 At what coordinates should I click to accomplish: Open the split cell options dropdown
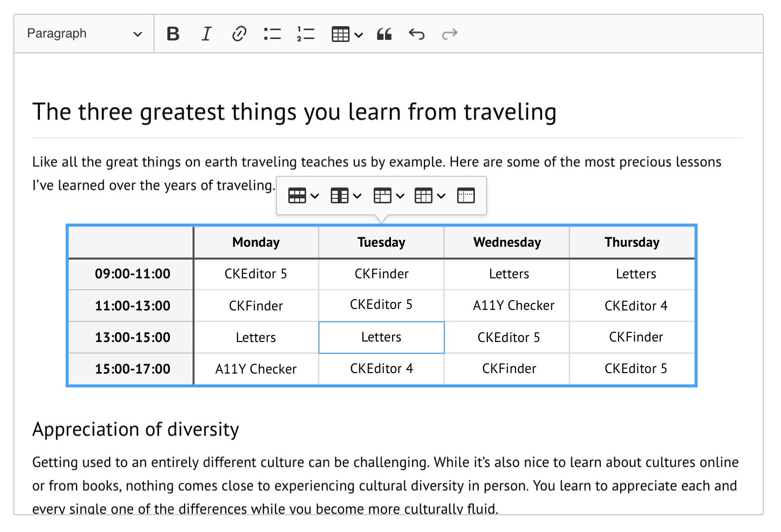pyautogui.click(x=430, y=196)
